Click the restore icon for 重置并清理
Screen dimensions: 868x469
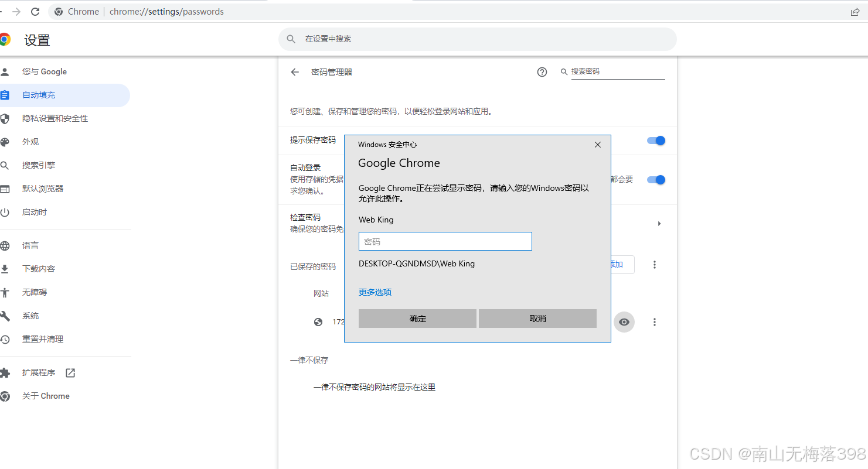(5, 339)
